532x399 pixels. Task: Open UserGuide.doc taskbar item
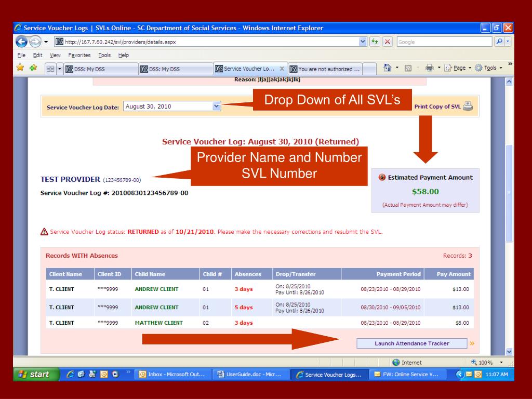point(251,375)
